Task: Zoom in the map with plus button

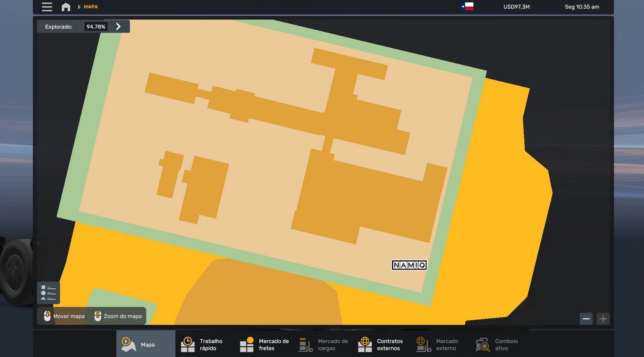Action: point(603,319)
